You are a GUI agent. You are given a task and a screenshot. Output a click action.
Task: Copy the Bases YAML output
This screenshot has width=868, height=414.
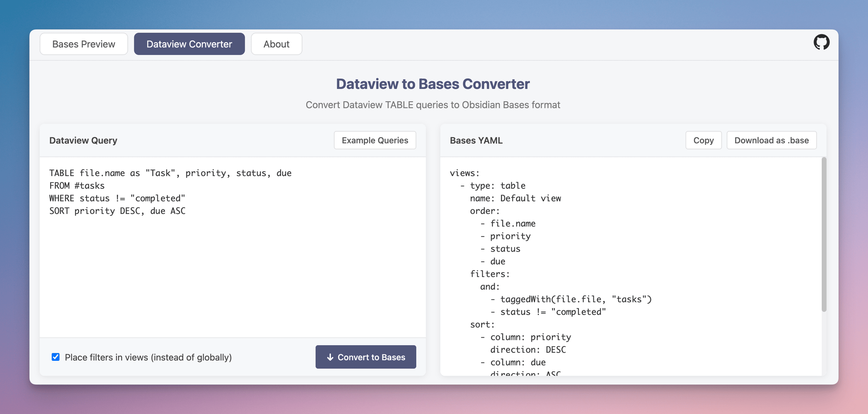pos(703,140)
